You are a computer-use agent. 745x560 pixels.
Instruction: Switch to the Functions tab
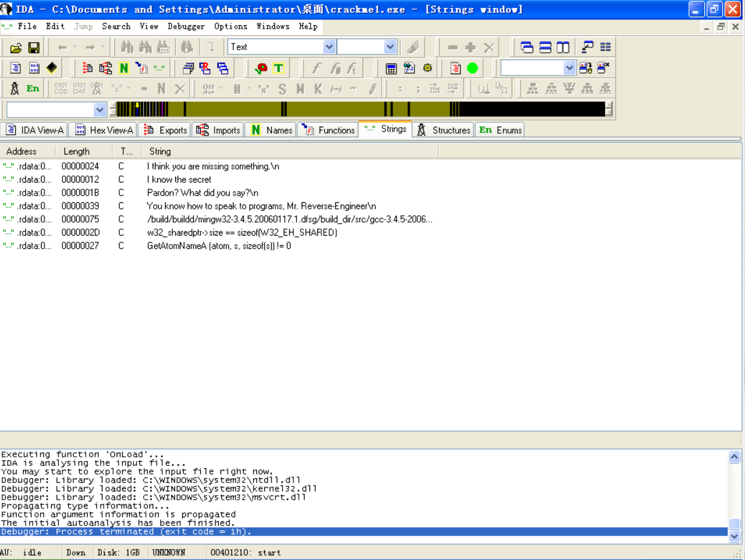[328, 130]
